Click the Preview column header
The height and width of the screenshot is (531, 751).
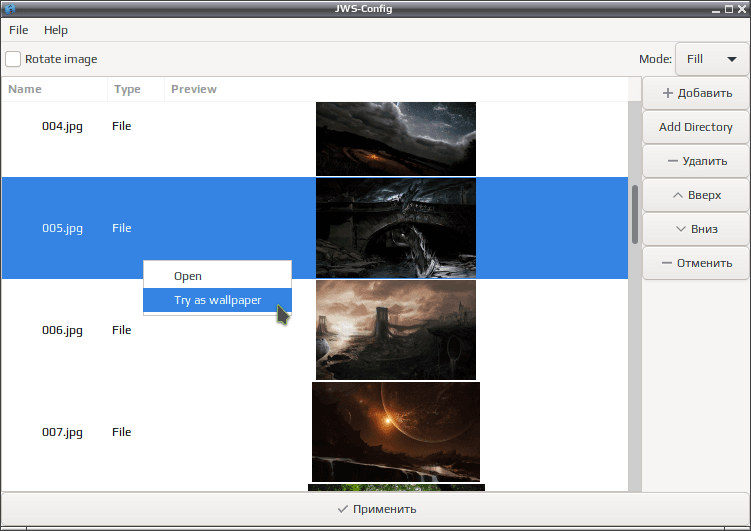(x=396, y=89)
